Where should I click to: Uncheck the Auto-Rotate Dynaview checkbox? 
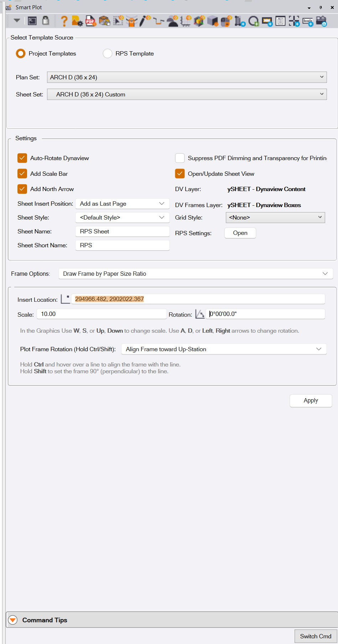(22, 158)
